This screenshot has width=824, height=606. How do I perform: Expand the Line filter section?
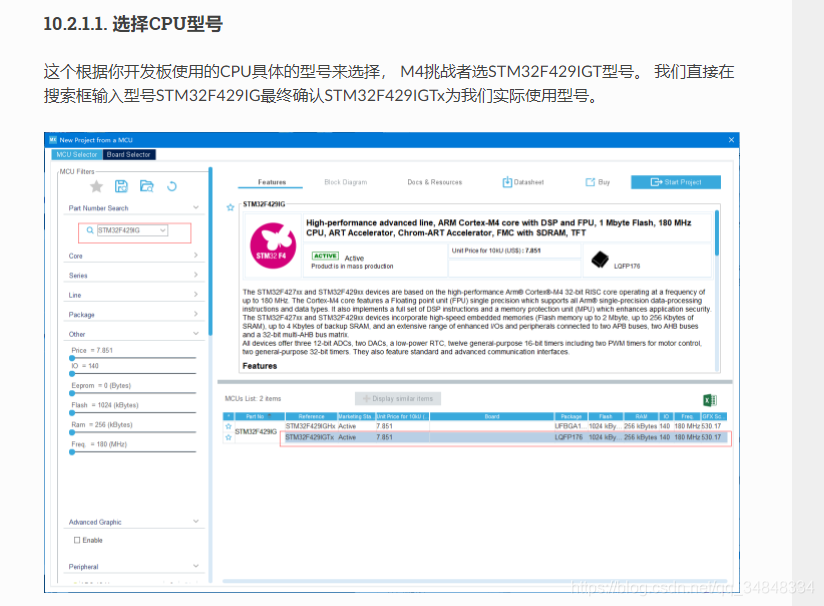pos(195,294)
